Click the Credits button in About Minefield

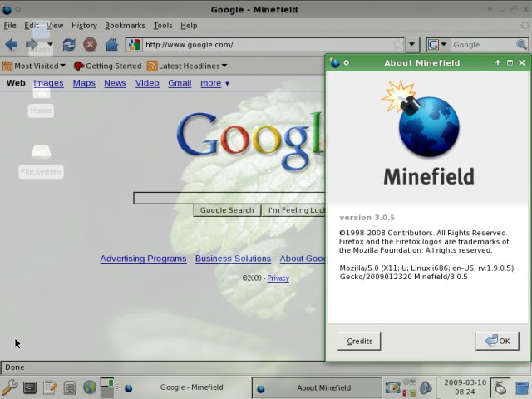(x=359, y=341)
